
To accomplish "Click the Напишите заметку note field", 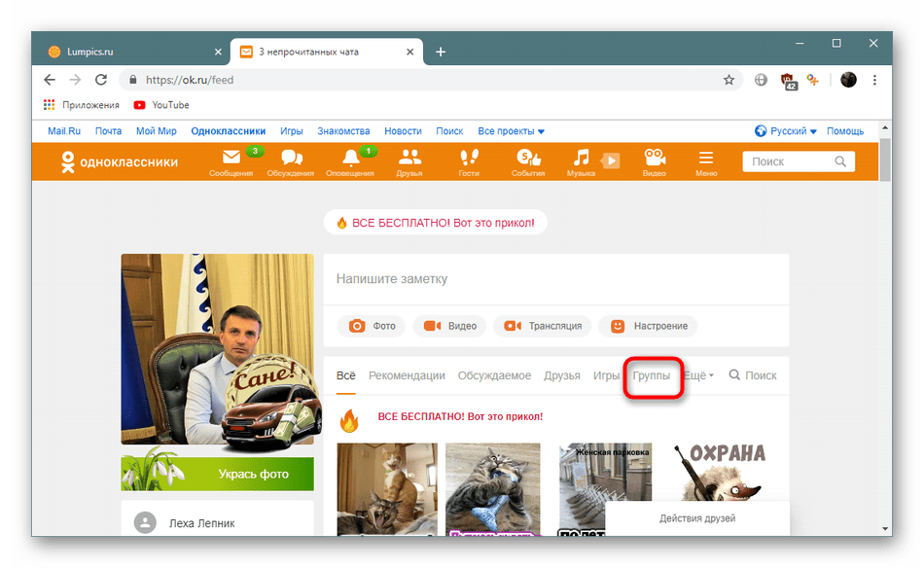I will click(555, 279).
